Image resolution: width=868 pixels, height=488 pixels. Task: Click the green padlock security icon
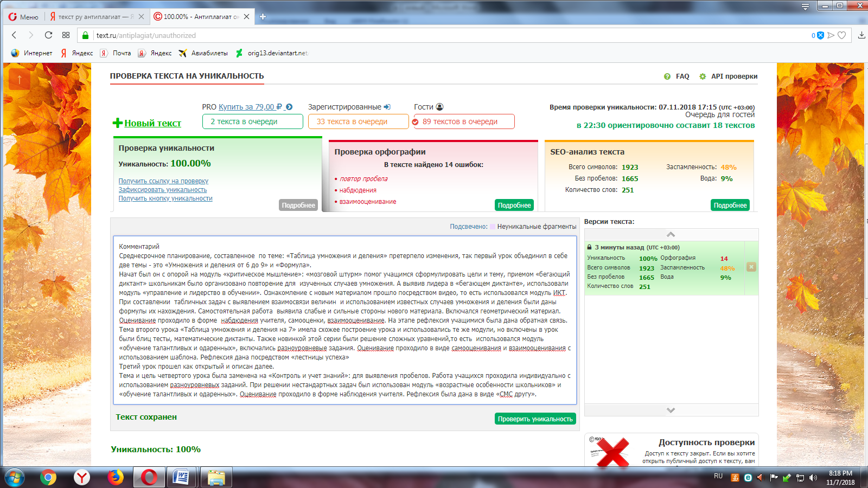tap(85, 35)
